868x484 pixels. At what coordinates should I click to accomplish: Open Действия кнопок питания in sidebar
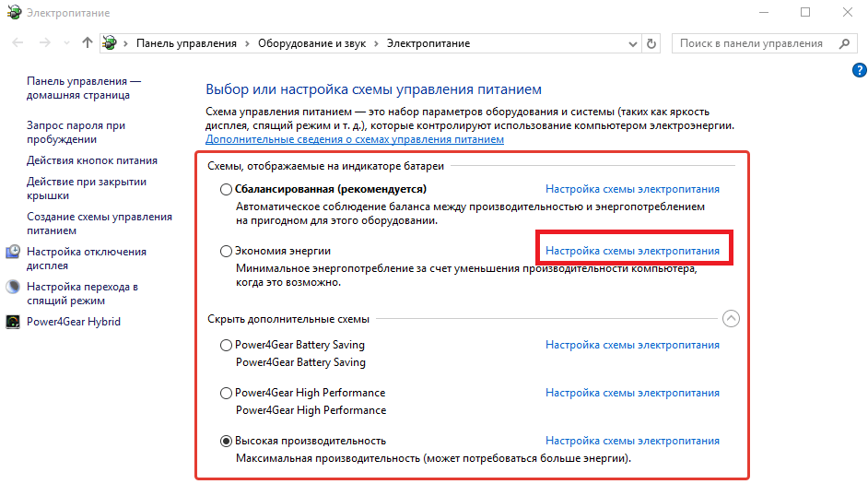point(92,160)
